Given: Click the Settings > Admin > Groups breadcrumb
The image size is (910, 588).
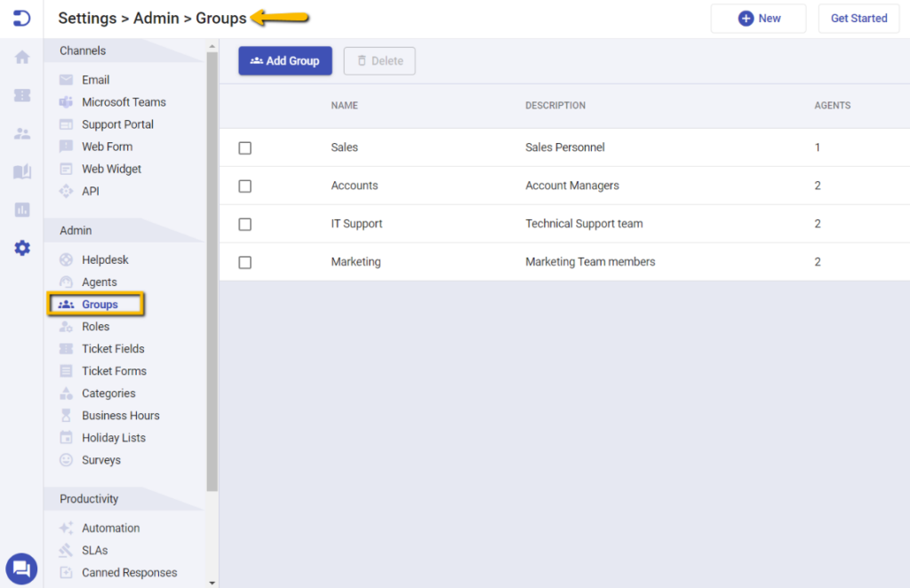Looking at the screenshot, I should coord(152,19).
